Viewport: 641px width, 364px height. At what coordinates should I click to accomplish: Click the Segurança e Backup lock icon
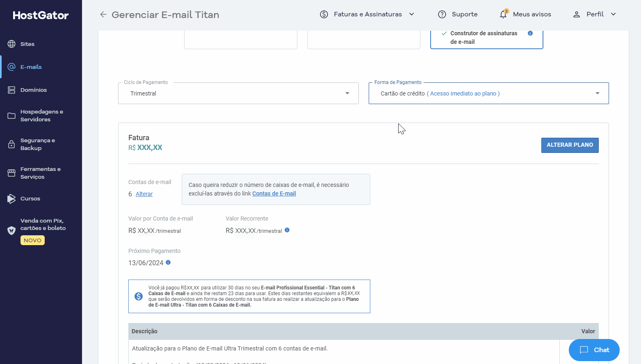click(x=11, y=144)
